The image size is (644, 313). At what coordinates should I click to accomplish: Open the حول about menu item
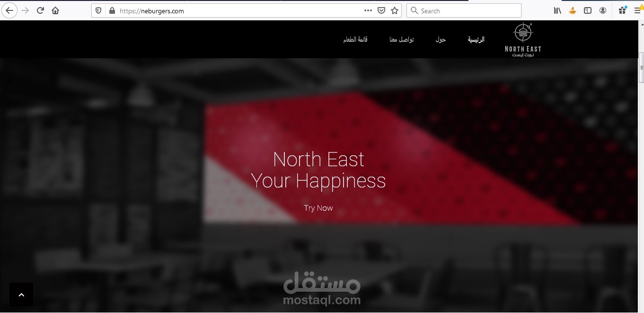pyautogui.click(x=441, y=40)
